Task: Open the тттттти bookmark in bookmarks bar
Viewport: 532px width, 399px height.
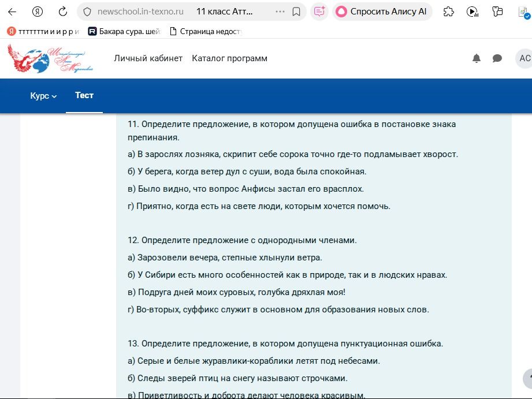Action: (x=43, y=32)
